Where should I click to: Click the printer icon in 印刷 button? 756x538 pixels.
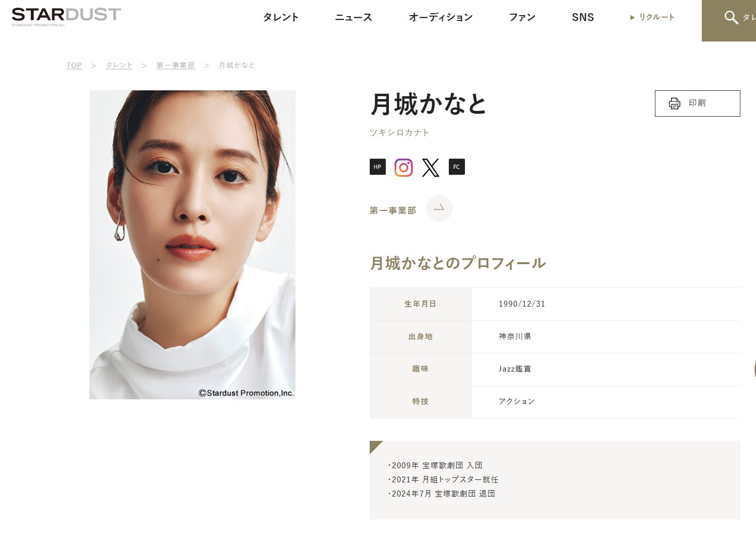point(674,103)
